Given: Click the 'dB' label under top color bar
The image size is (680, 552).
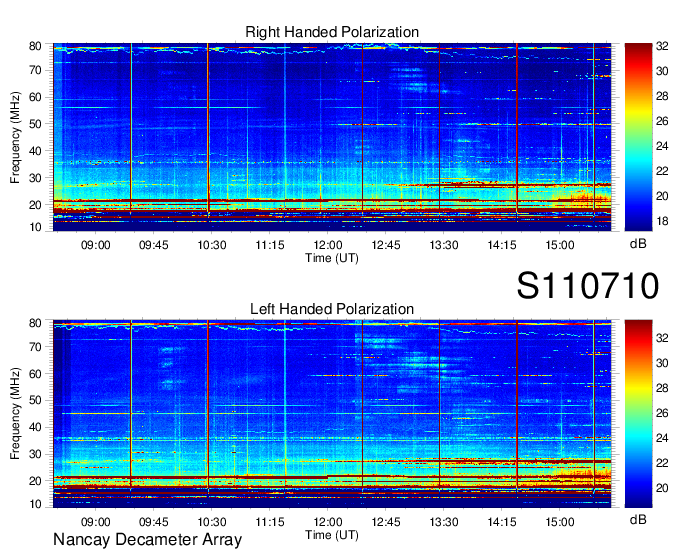Looking at the screenshot, I should tap(638, 244).
